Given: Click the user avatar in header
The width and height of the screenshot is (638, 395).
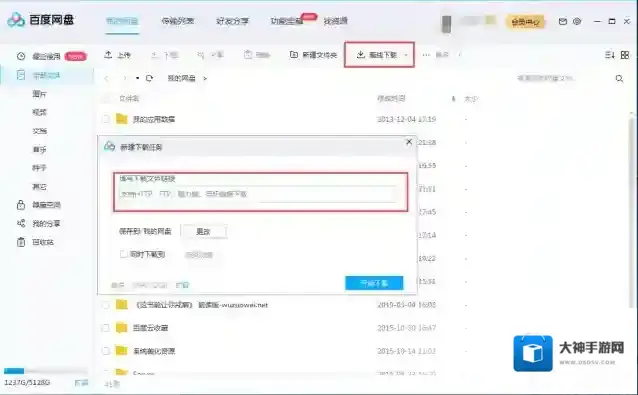Looking at the screenshot, I should point(446,24).
